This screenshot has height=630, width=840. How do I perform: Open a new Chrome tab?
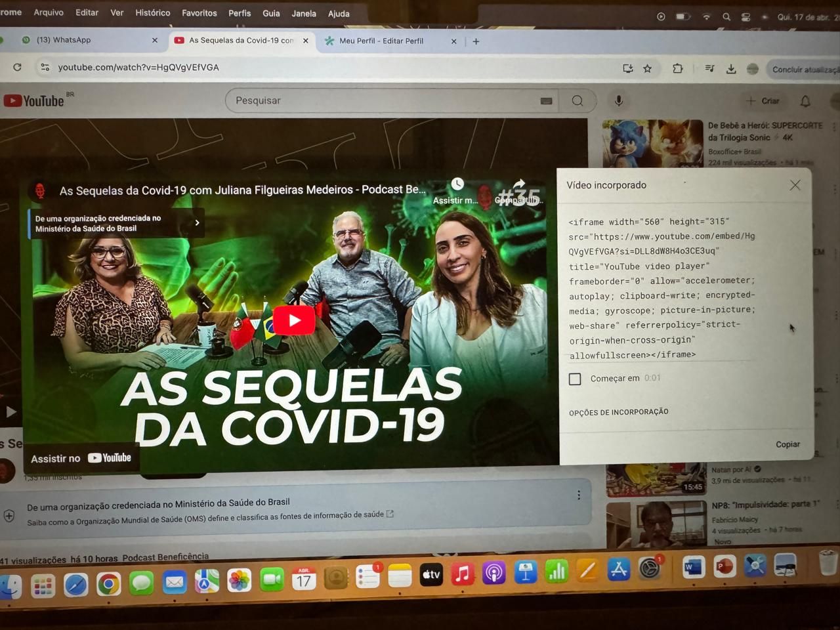coord(476,41)
